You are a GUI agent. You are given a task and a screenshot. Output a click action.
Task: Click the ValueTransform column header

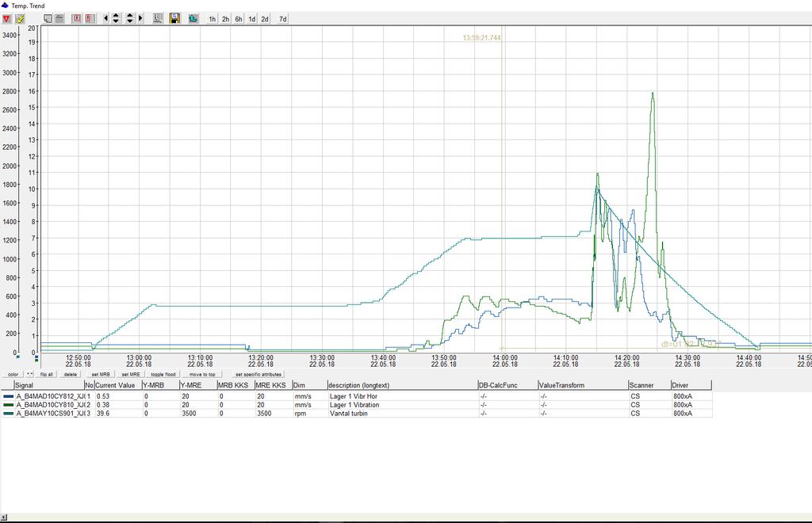tap(583, 385)
